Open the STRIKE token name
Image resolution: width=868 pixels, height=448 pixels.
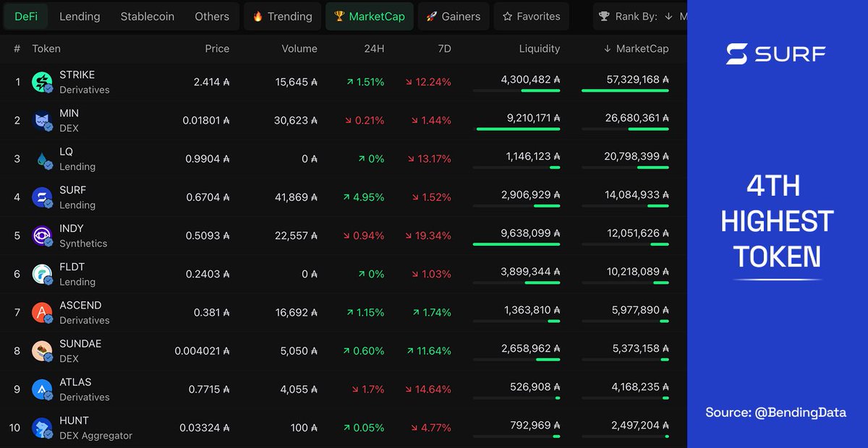tap(77, 74)
